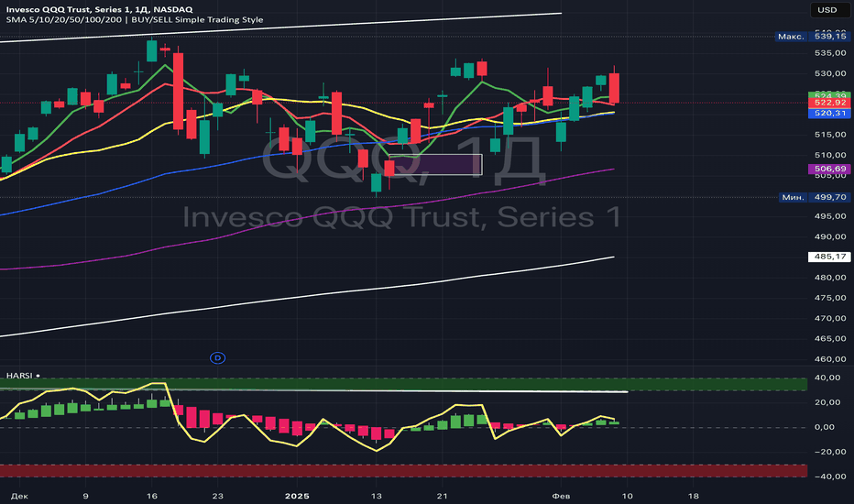Click the blue 520,31 SMA price tag
The width and height of the screenshot is (854, 504).
click(827, 114)
